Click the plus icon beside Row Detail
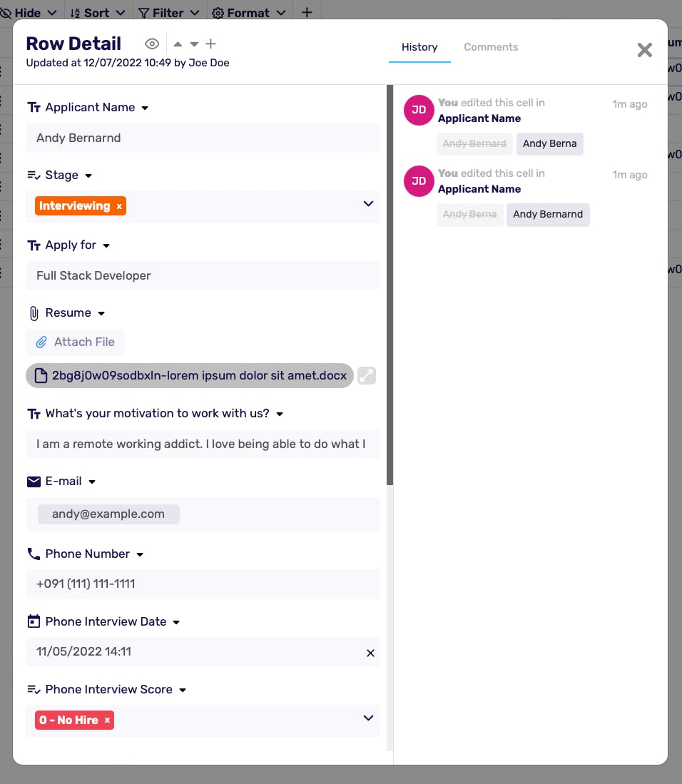 click(210, 44)
